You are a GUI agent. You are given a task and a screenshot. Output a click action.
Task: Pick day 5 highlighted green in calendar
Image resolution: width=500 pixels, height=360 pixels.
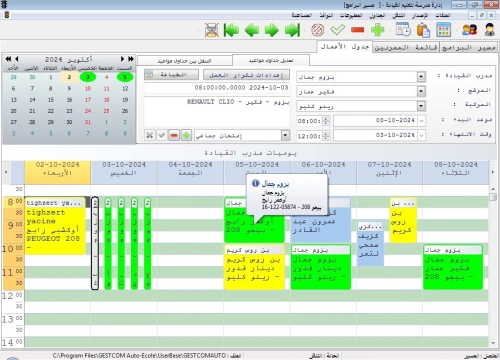point(125,77)
